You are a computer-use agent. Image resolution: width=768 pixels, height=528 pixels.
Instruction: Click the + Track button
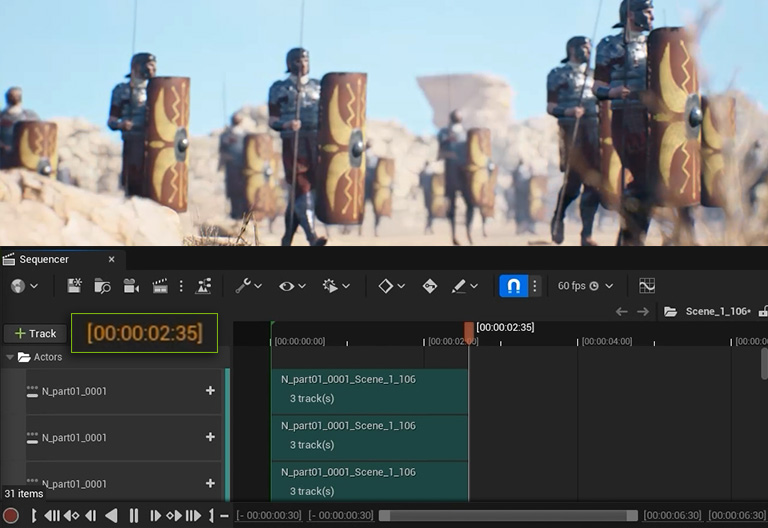tap(35, 333)
